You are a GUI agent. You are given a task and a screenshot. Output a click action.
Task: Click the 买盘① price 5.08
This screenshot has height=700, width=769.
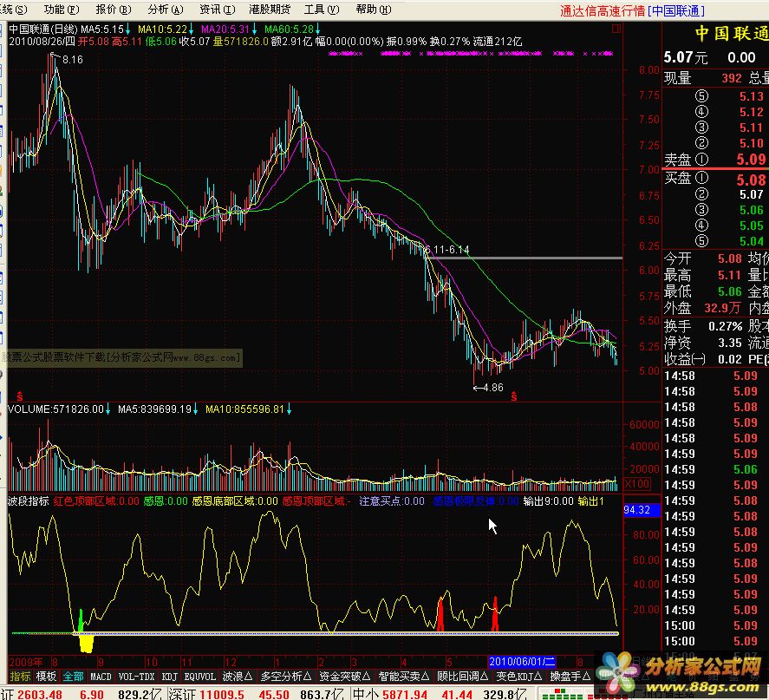[x=751, y=180]
